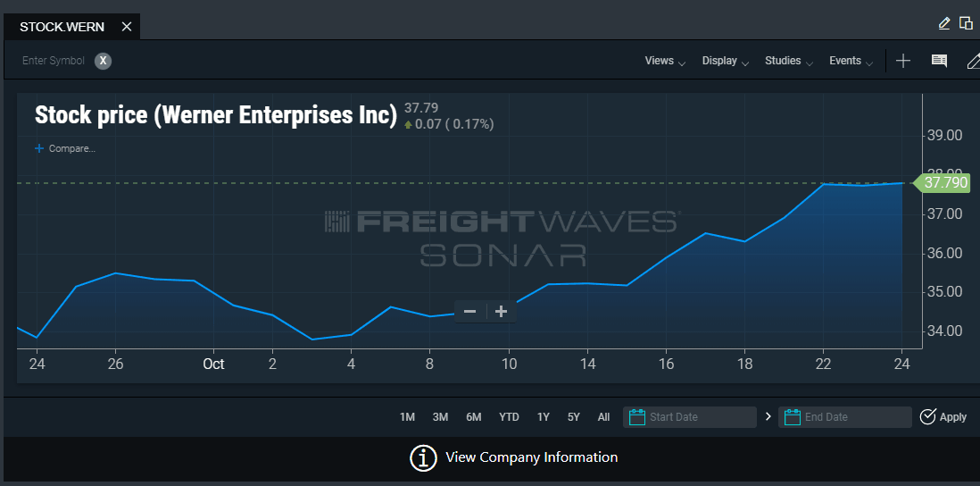Click the plus crosshair icon in toolbar
This screenshot has height=486, width=980.
click(903, 61)
